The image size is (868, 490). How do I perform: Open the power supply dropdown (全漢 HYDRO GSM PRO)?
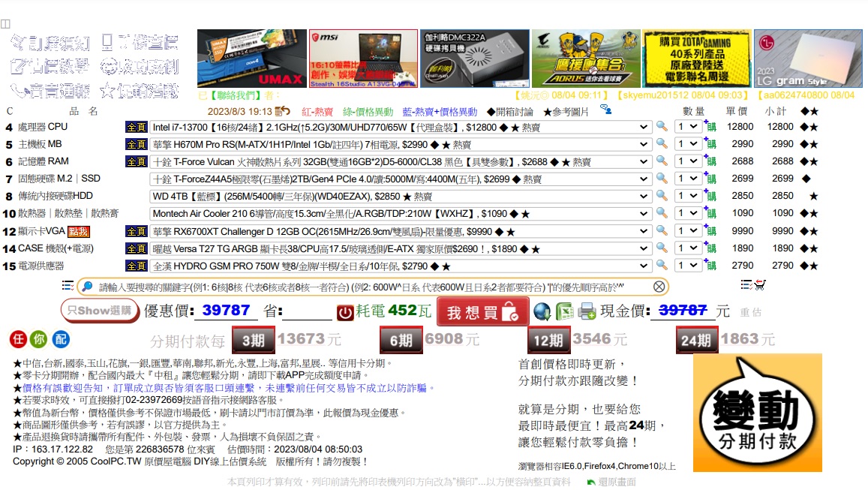coord(400,266)
